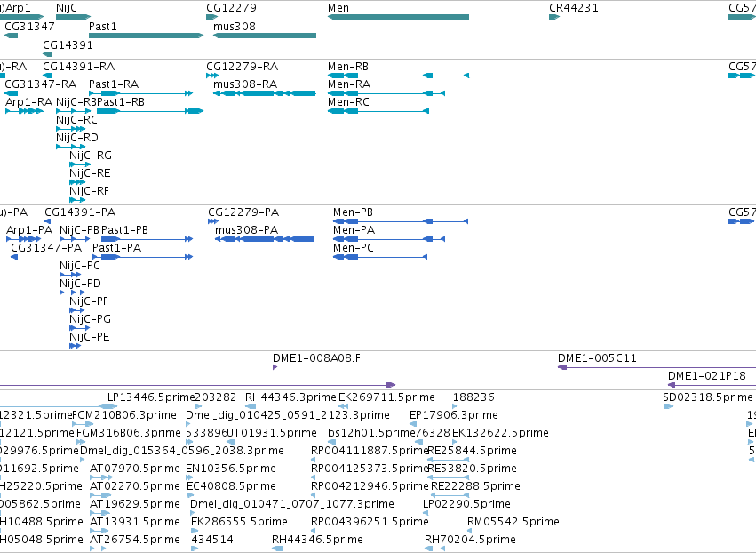Click the CG31347-PA protein label

46,248
